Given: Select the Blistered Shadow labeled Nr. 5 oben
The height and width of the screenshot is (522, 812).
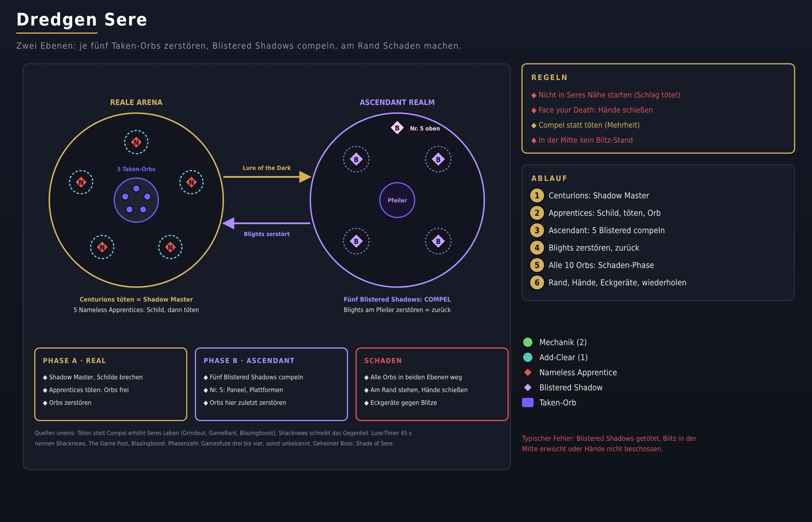Looking at the screenshot, I should 397,128.
